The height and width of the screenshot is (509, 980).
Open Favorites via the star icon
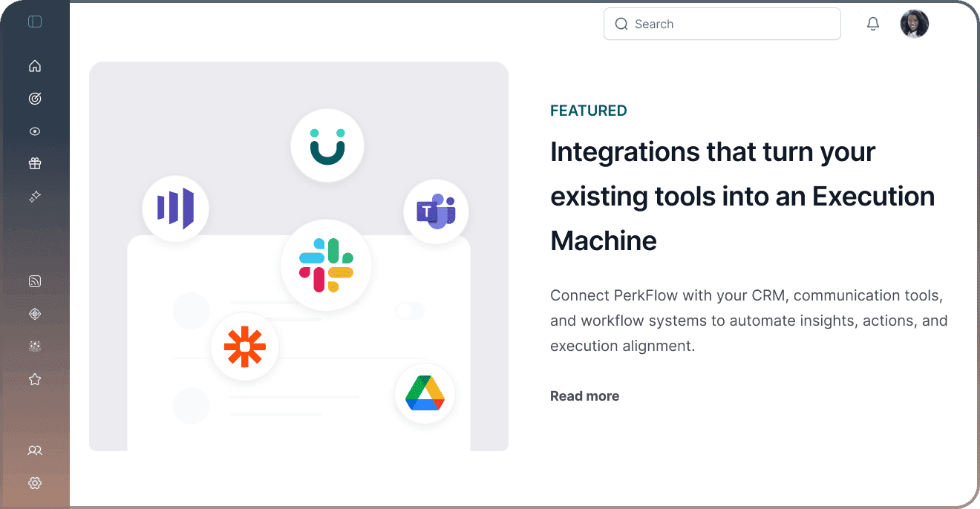(34, 379)
